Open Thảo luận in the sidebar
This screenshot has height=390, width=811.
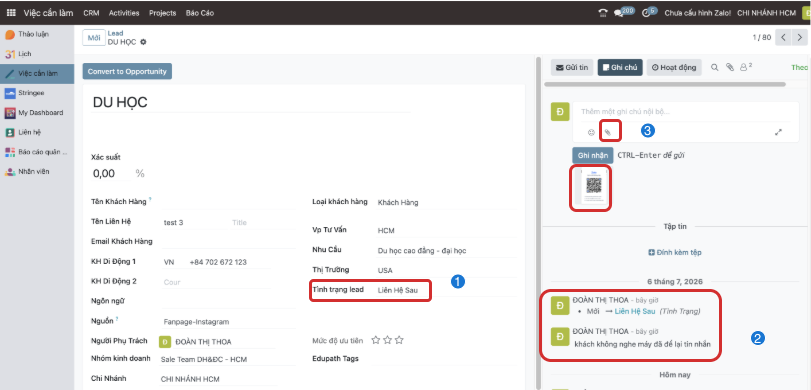click(34, 34)
